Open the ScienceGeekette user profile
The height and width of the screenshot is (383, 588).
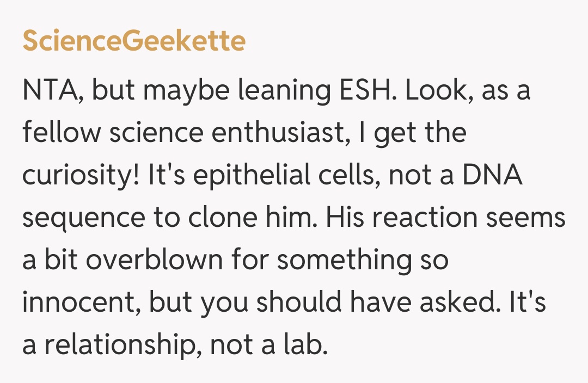[133, 41]
